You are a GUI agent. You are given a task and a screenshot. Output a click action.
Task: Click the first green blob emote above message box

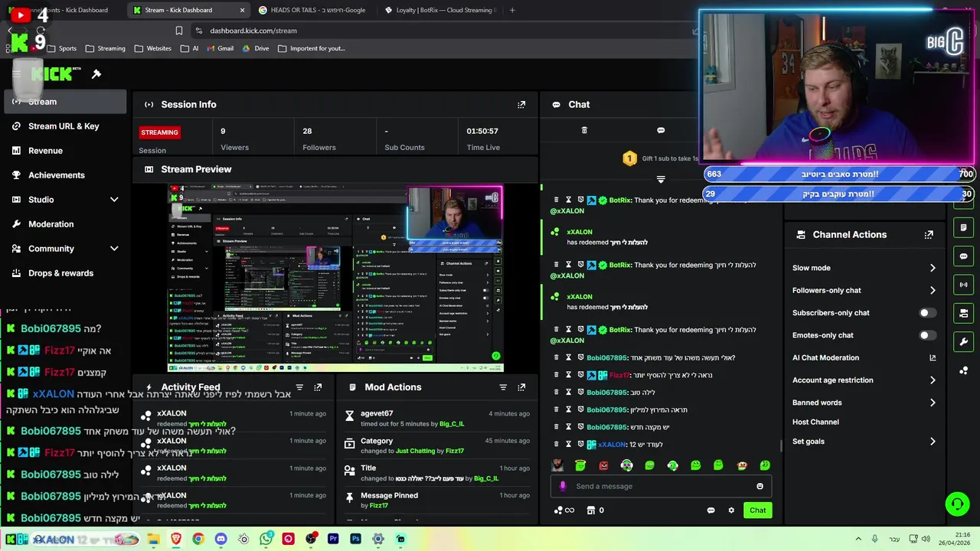pos(580,465)
